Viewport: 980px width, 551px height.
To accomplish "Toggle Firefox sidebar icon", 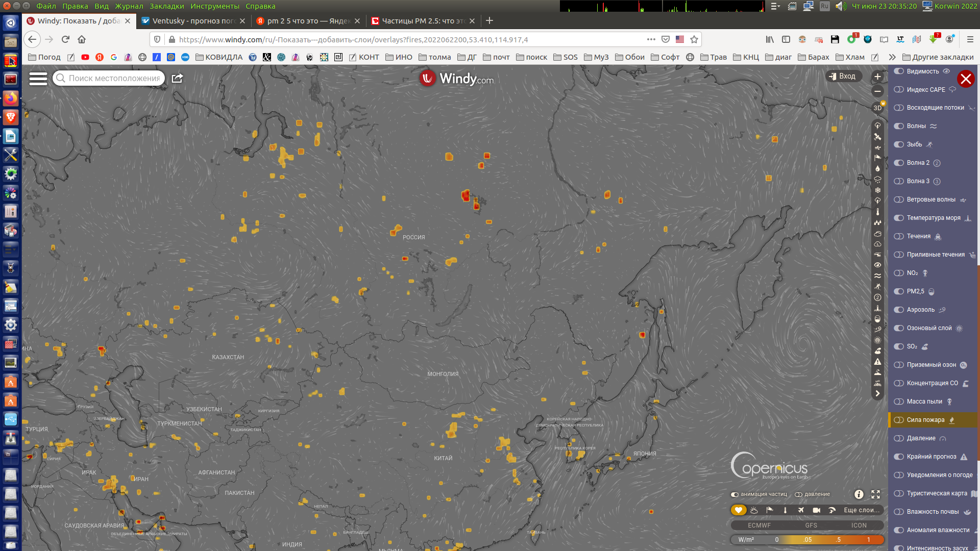I will click(x=786, y=39).
